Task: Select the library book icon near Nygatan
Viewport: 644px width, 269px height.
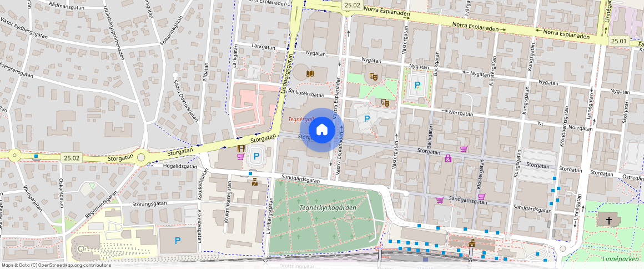Action: tap(310, 73)
